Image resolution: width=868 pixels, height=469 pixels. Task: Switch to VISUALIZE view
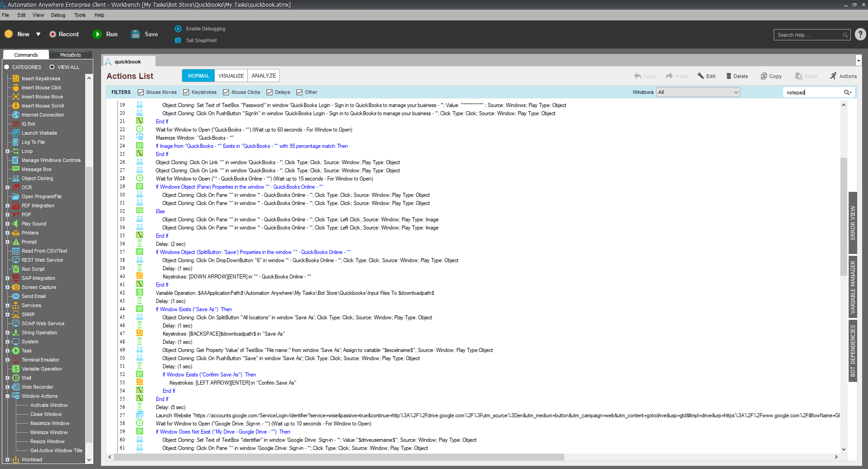click(231, 76)
